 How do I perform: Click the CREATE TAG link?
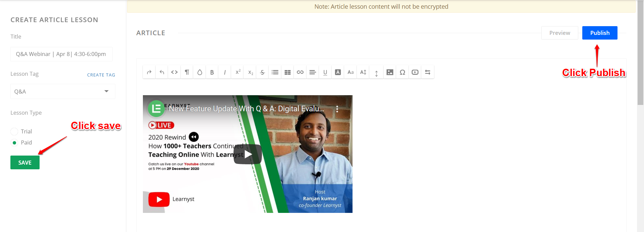101,75
